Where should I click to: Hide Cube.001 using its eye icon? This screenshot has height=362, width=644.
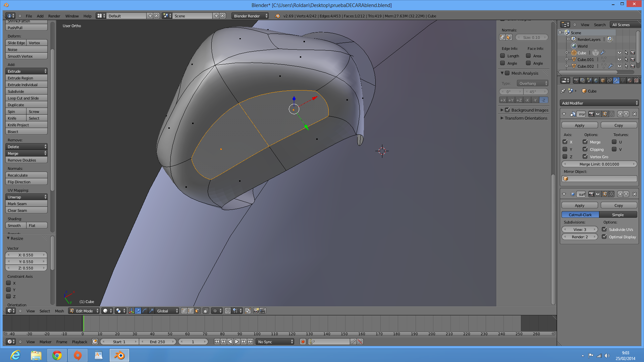(x=619, y=60)
